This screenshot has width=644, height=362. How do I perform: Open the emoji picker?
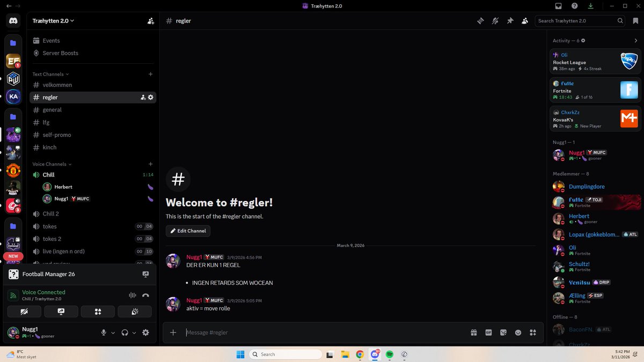pyautogui.click(x=518, y=333)
